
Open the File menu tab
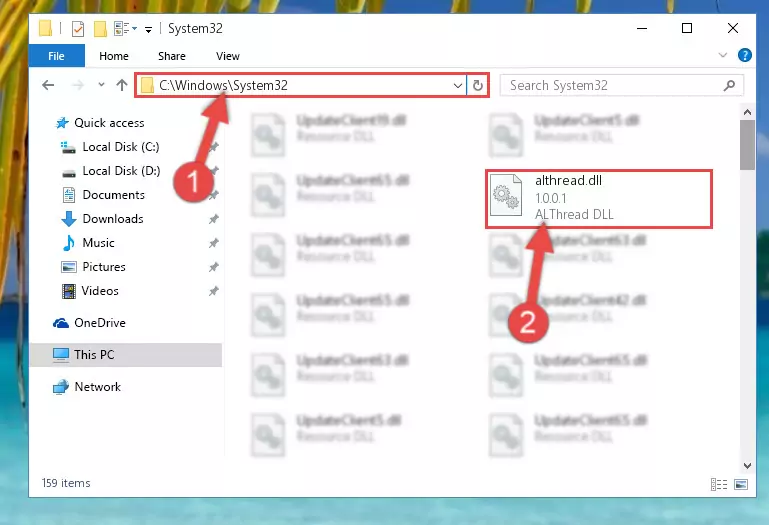coord(56,56)
